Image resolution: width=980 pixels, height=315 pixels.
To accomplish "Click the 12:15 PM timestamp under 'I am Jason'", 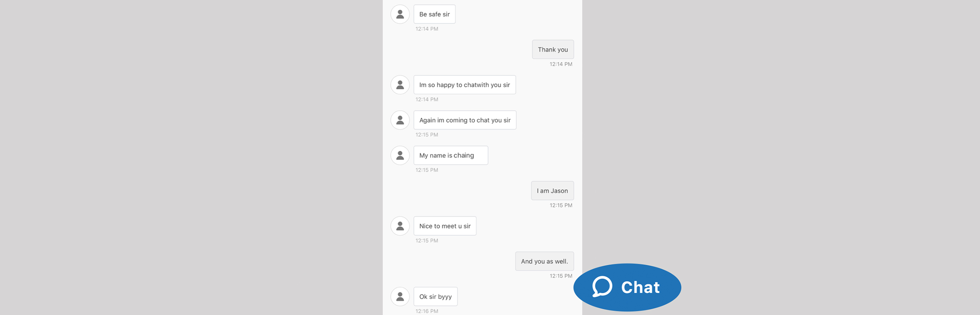I will 561,205.
